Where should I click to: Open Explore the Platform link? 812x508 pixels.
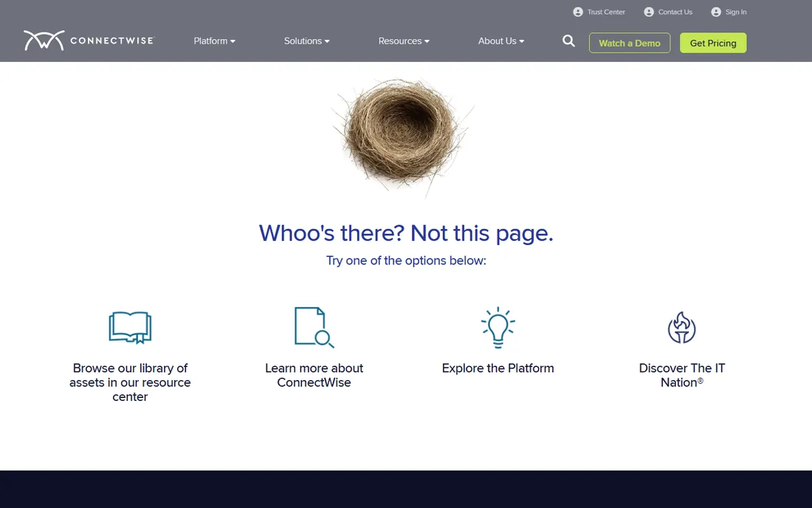click(x=498, y=368)
